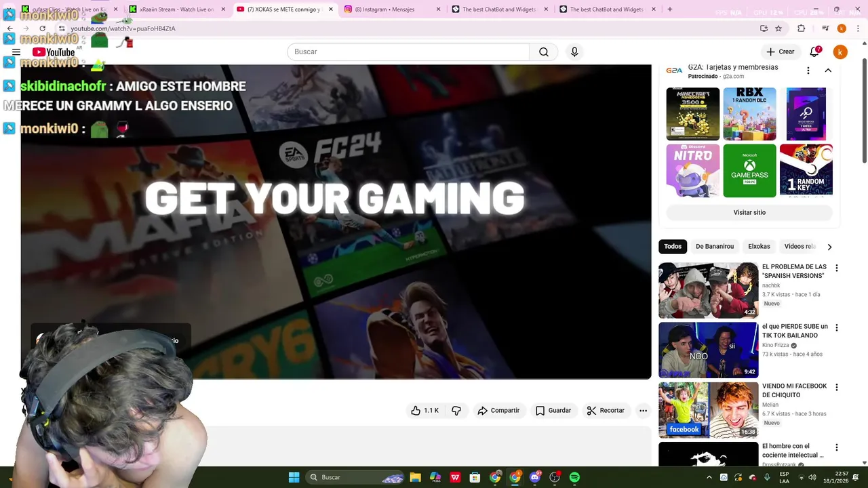Open Chrome media controls icon
Image resolution: width=868 pixels, height=488 pixels.
(x=825, y=28)
